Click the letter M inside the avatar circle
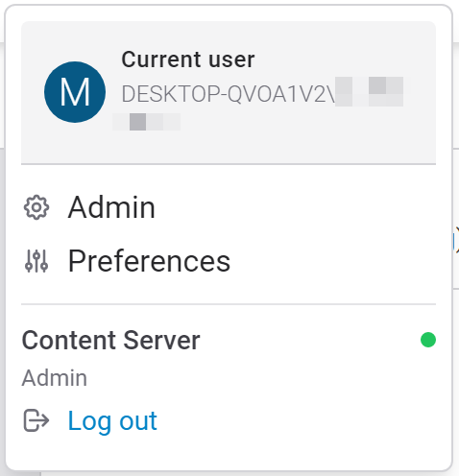Viewport: 459px width, 476px height. pyautogui.click(x=75, y=92)
